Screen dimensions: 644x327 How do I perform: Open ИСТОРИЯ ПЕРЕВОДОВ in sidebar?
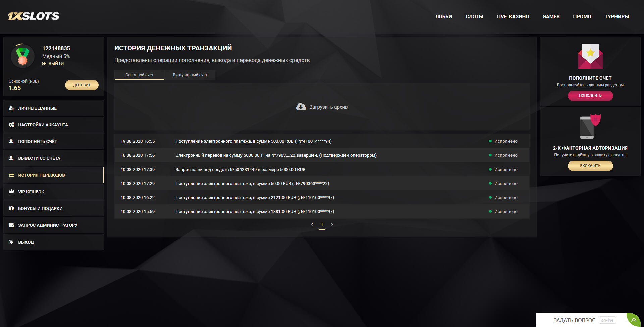54,175
